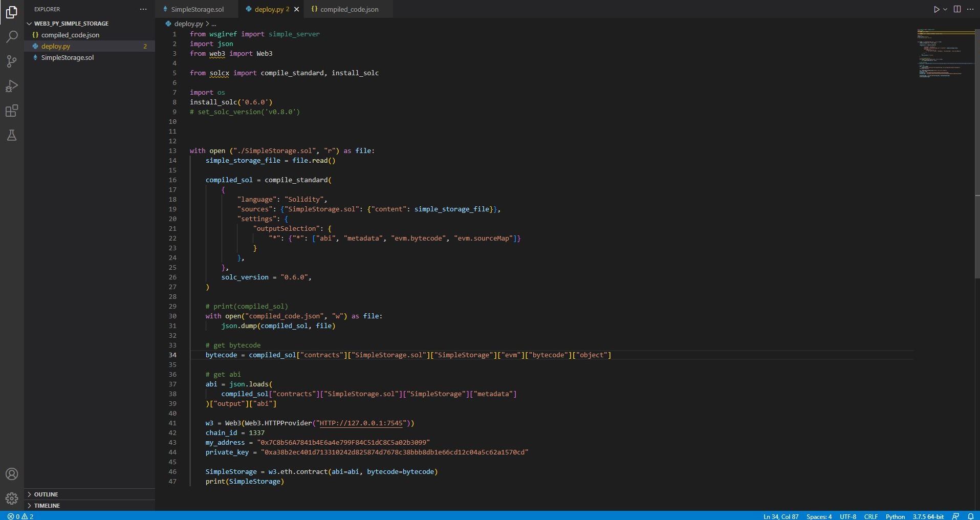The height and width of the screenshot is (520, 980).
Task: Click the json.dump(compiled_sol, file) line
Action: coord(278,326)
